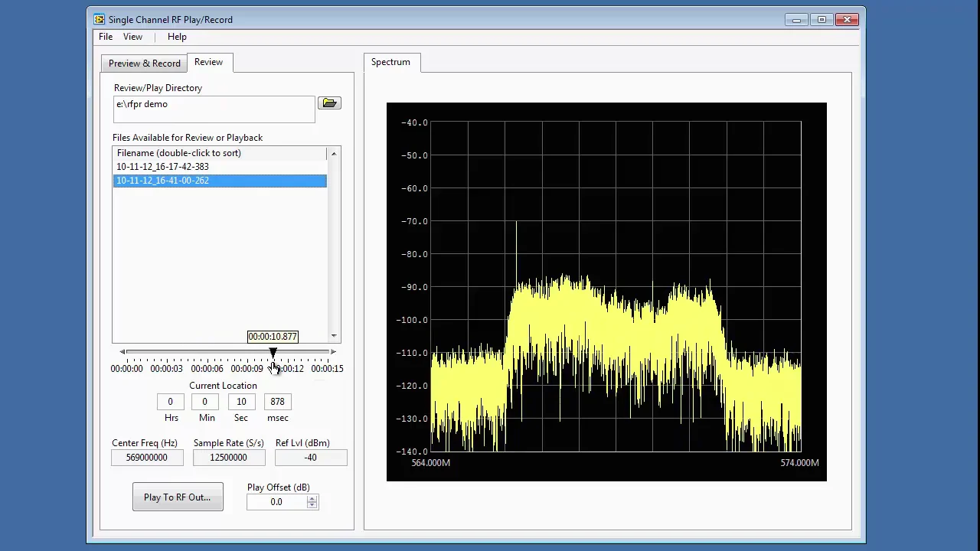Switch to Preview & Record tab

point(144,64)
